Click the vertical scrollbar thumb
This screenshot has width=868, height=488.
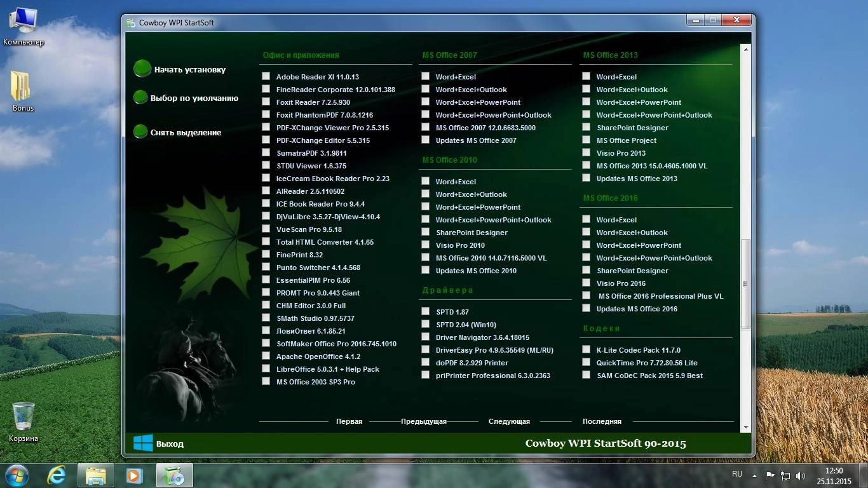pyautogui.click(x=746, y=283)
